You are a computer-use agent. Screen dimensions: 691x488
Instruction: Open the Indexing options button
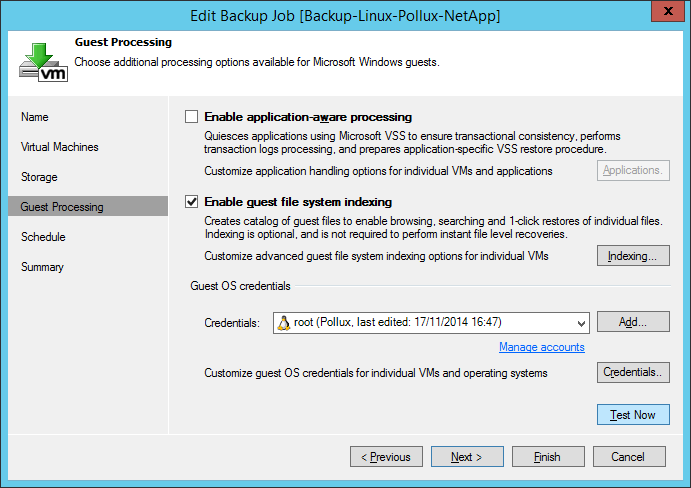(633, 256)
